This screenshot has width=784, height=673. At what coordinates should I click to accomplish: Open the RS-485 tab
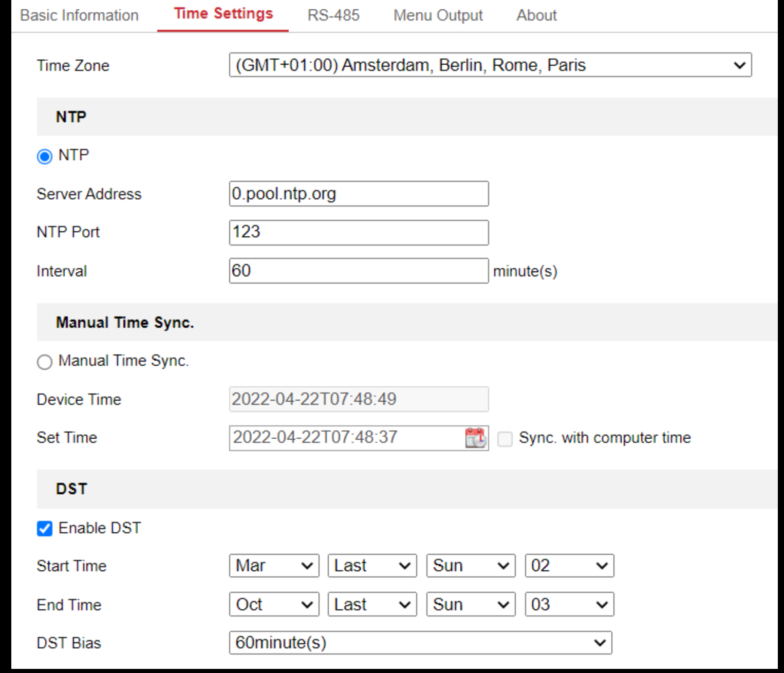pyautogui.click(x=333, y=15)
